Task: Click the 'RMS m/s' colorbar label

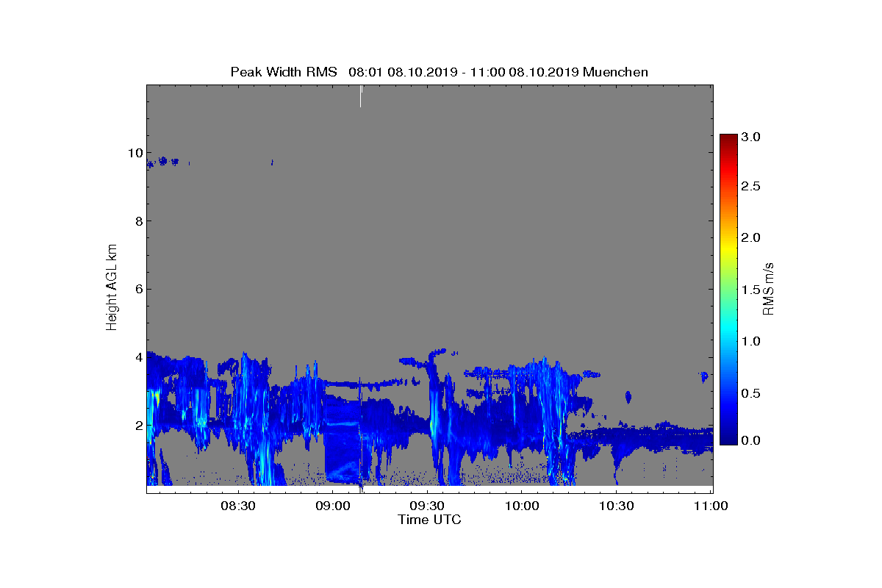Action: point(770,289)
